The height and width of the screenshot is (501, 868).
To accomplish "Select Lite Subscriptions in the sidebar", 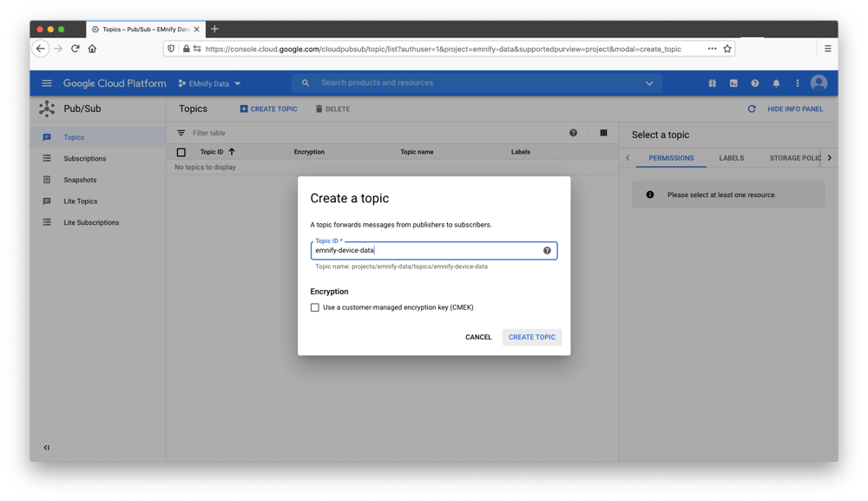I will click(x=98, y=222).
